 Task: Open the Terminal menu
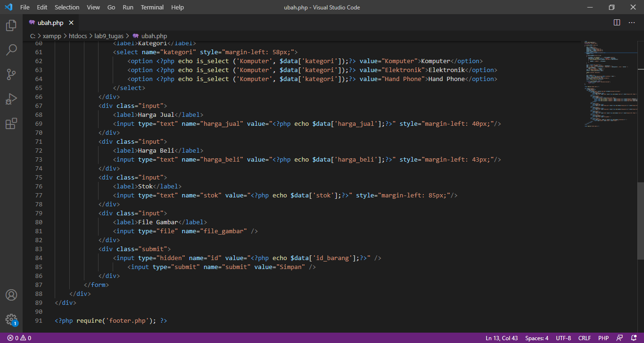152,7
